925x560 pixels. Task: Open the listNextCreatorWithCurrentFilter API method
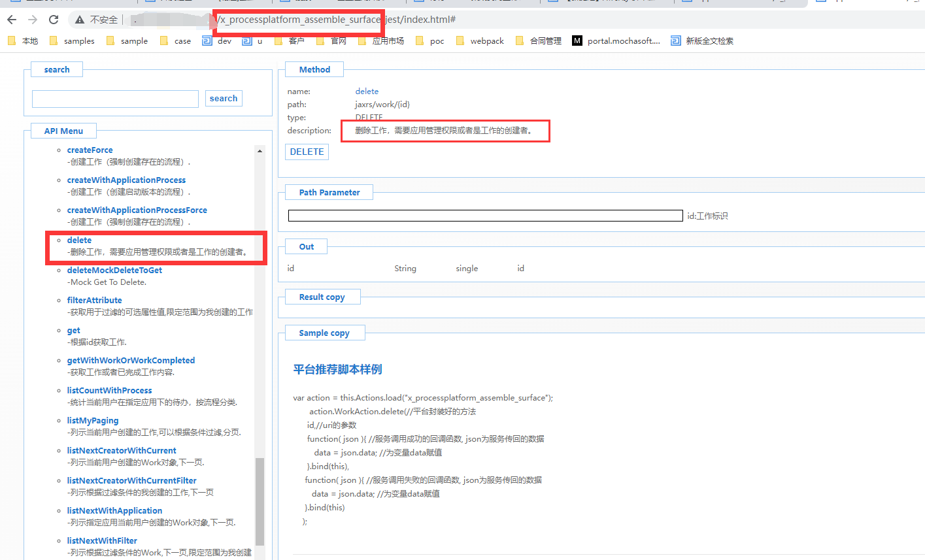pyautogui.click(x=131, y=480)
